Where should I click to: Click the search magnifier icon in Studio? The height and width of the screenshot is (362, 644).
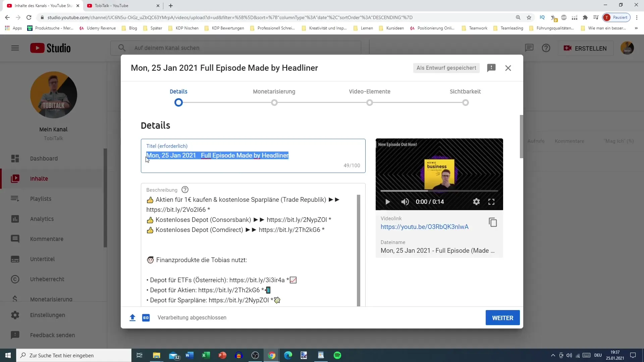pos(122,48)
